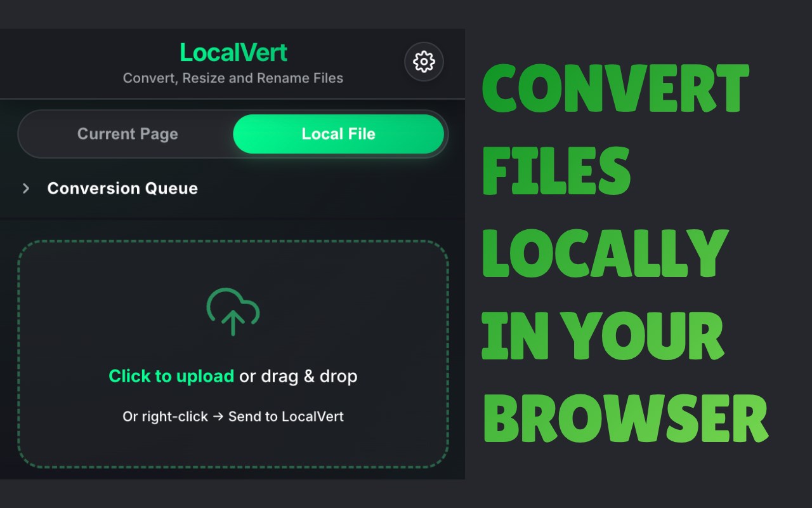Click "Or right-click → Send to LocalVert" hint
Viewport: 812px width, 508px height.
(233, 417)
